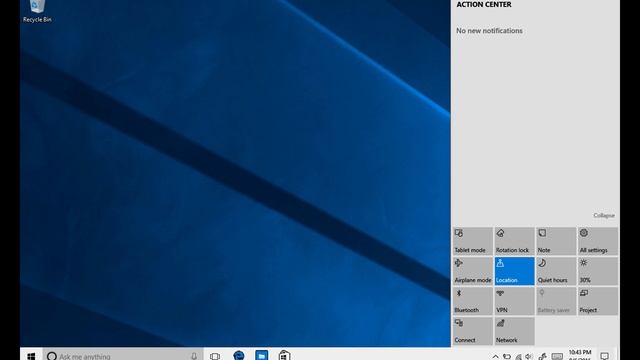Open the Project quick action

coord(598,301)
